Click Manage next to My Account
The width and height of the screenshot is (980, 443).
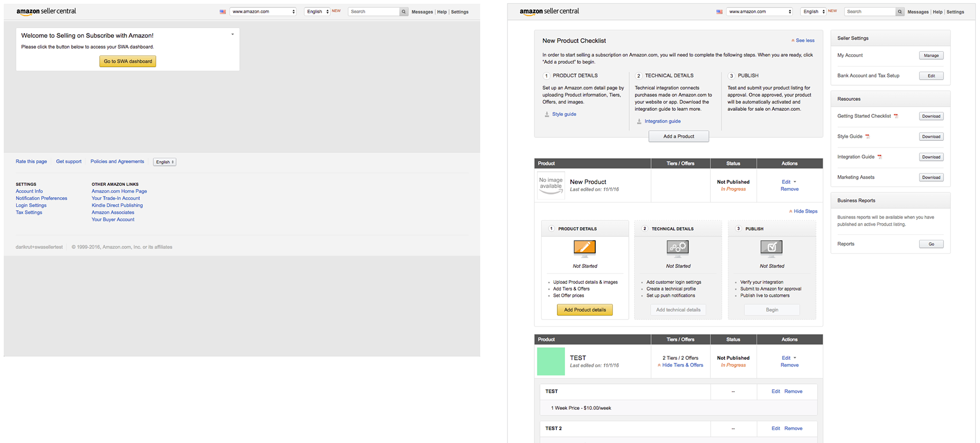(x=932, y=56)
